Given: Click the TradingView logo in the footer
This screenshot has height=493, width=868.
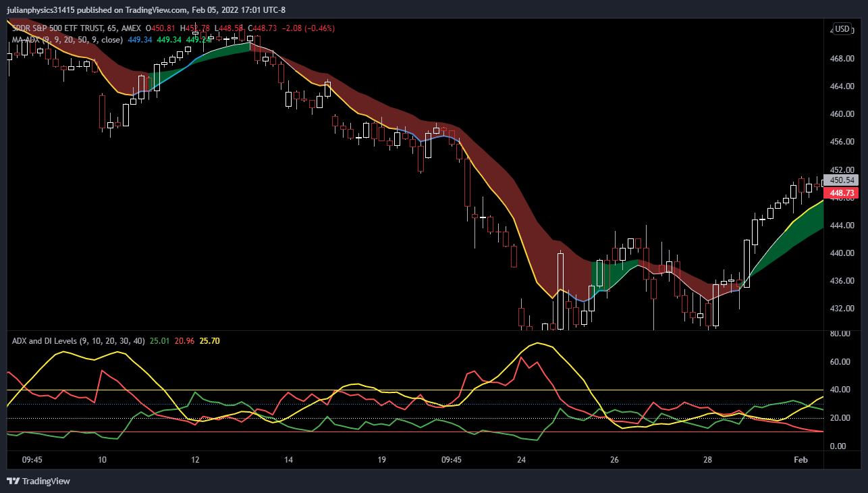Looking at the screenshot, I should pyautogui.click(x=38, y=481).
